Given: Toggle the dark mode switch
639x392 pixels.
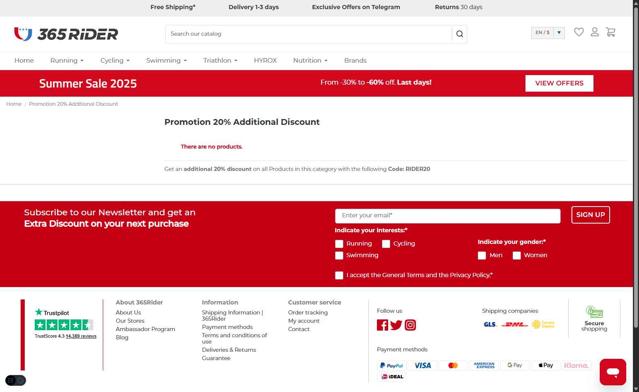Looking at the screenshot, I should [16, 380].
